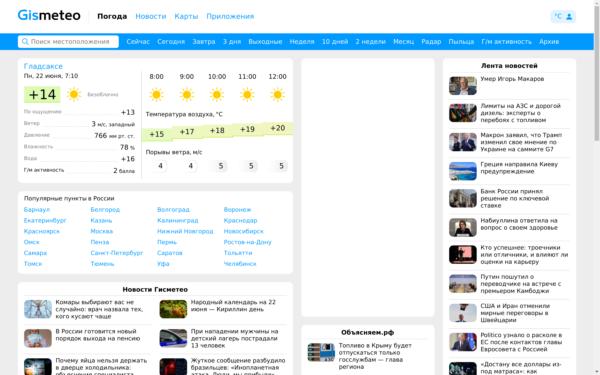Click the sun icon for 10:00

click(217, 94)
